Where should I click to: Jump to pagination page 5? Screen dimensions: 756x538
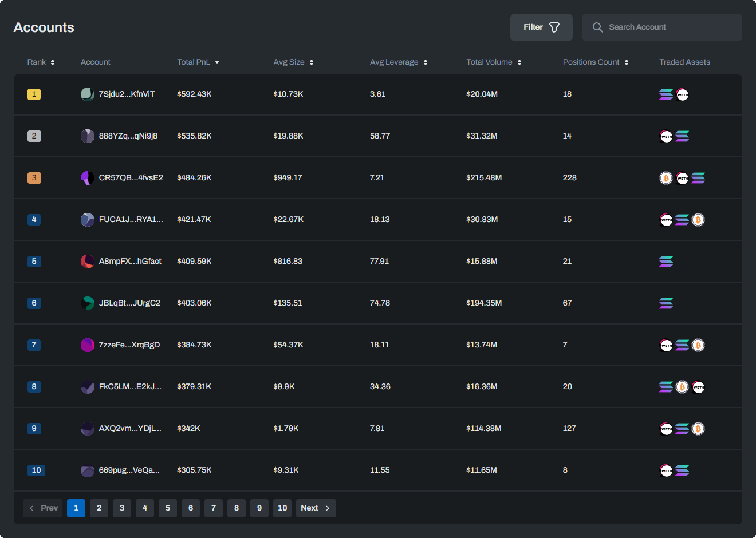(x=168, y=508)
